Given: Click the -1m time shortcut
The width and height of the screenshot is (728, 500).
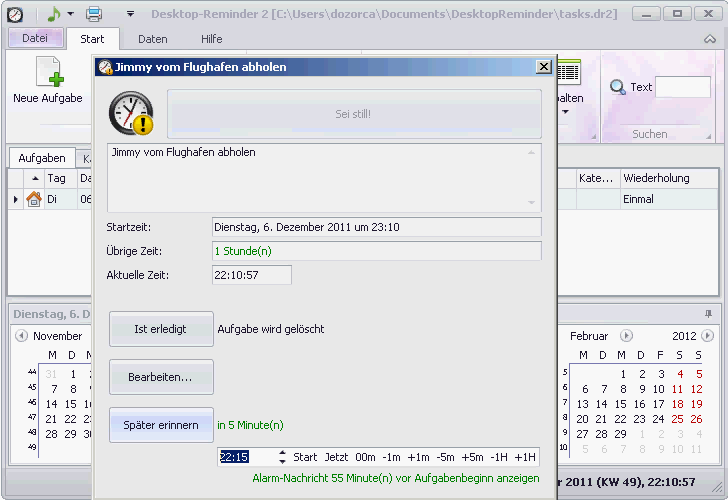Looking at the screenshot, I should pyautogui.click(x=391, y=457).
